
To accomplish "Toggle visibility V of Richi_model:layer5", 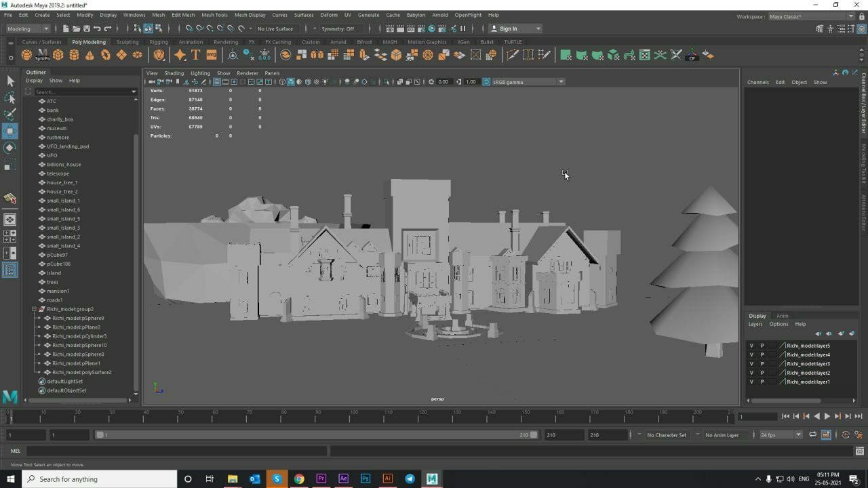I will [751, 346].
